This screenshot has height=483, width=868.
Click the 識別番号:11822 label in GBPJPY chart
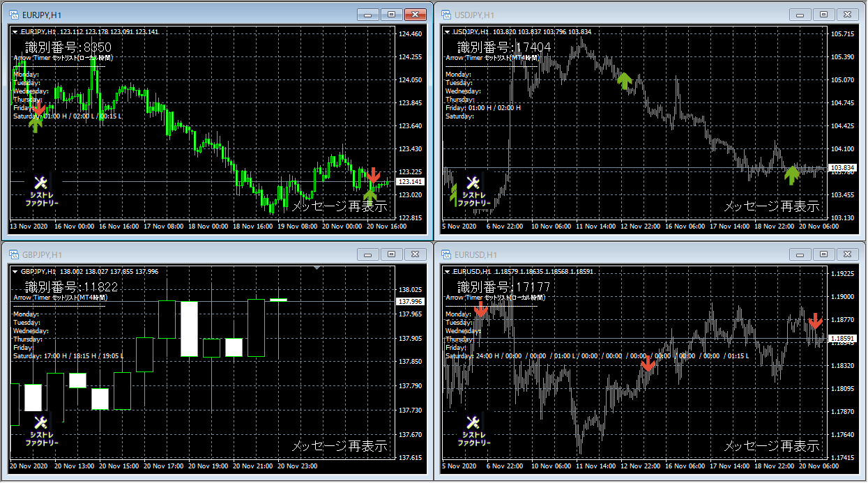tap(72, 287)
